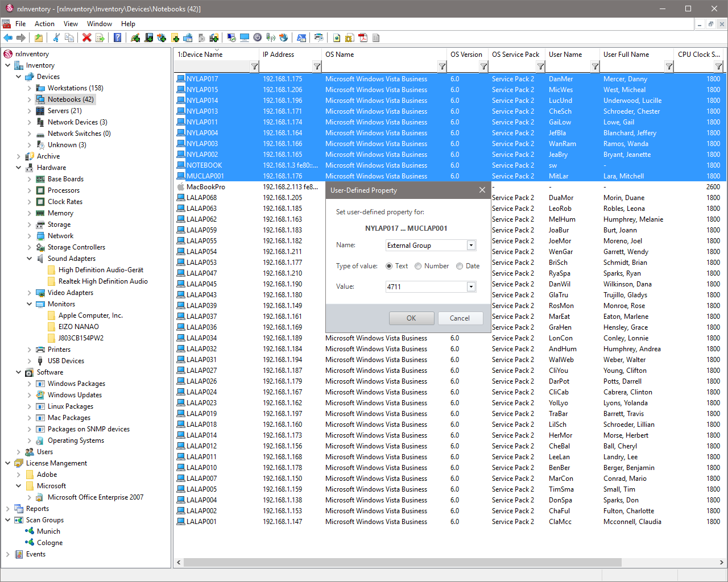Open the Window menu
Viewport: 728px width, 582px height.
[x=100, y=24]
